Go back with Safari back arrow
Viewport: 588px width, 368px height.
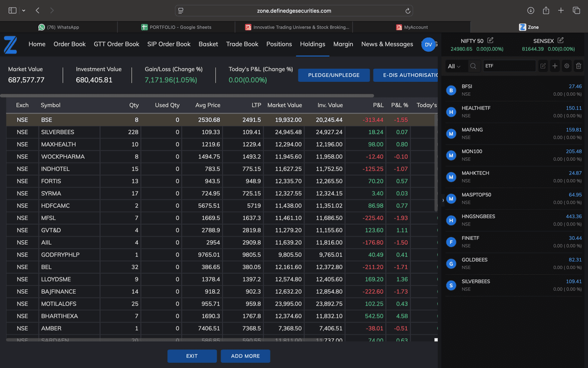click(38, 10)
